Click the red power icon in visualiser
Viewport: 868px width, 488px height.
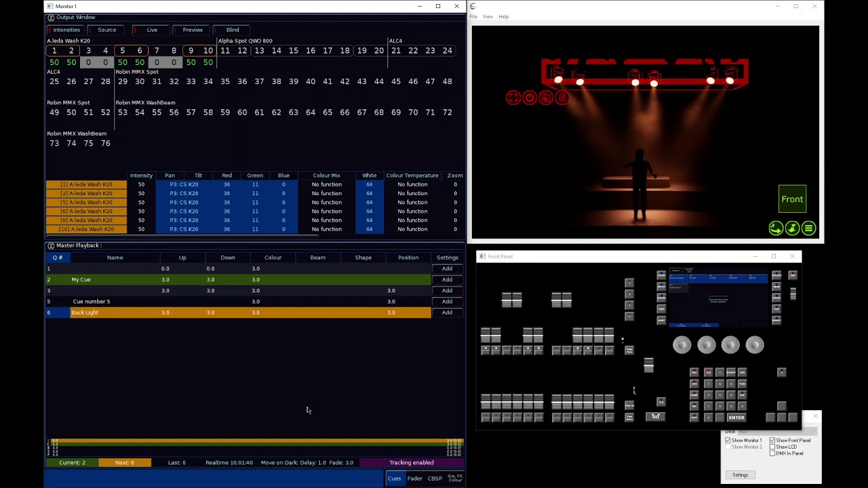[530, 98]
